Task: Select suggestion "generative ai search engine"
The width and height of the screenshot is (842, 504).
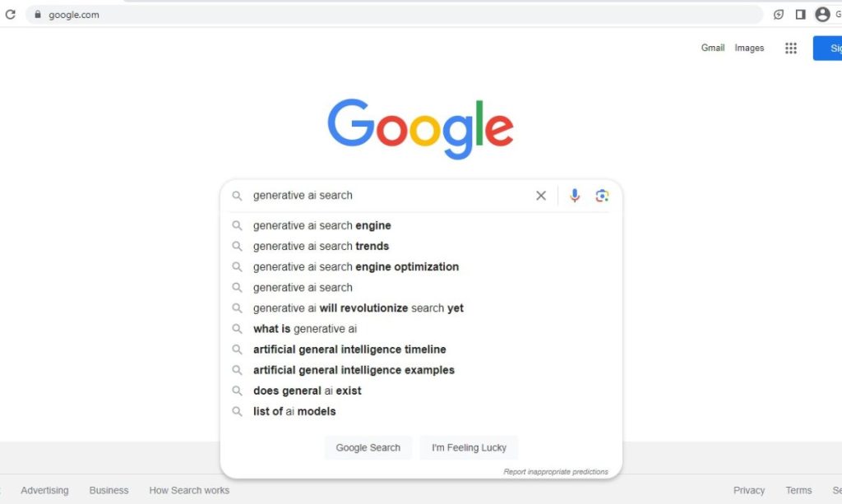Action: pyautogui.click(x=322, y=226)
